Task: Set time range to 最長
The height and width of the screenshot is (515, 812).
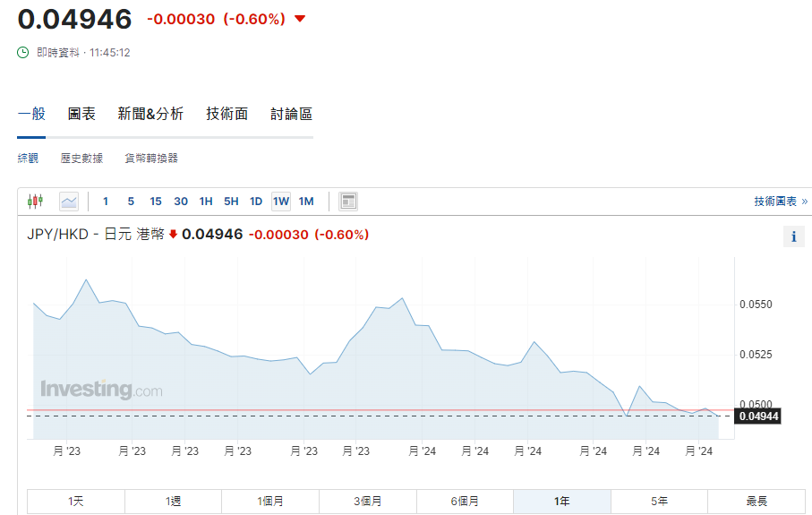Action: click(756, 502)
